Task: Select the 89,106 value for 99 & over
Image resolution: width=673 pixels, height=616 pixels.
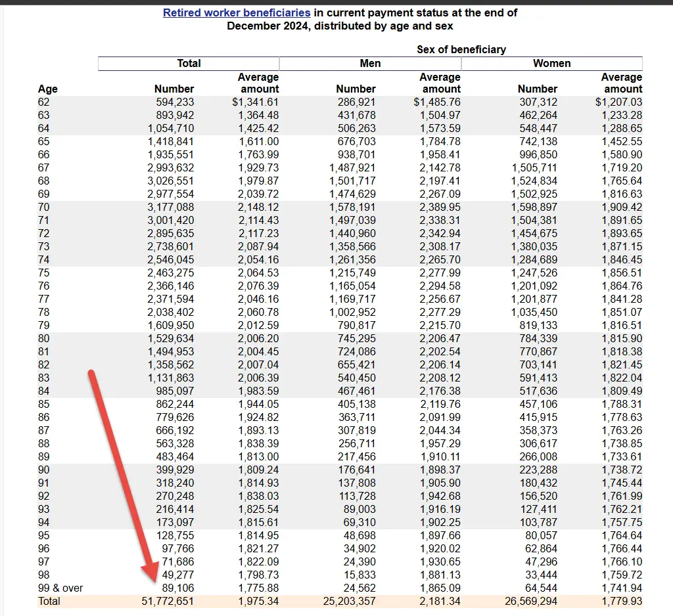Action: 175,588
